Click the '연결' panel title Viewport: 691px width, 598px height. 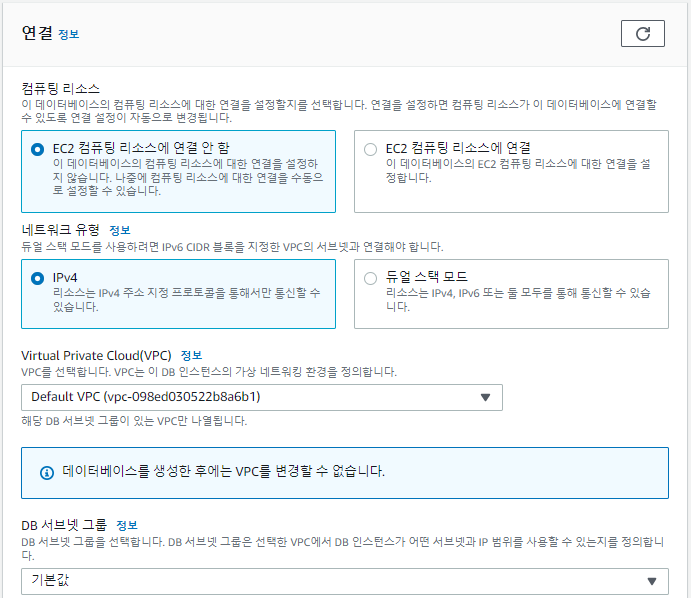37,33
